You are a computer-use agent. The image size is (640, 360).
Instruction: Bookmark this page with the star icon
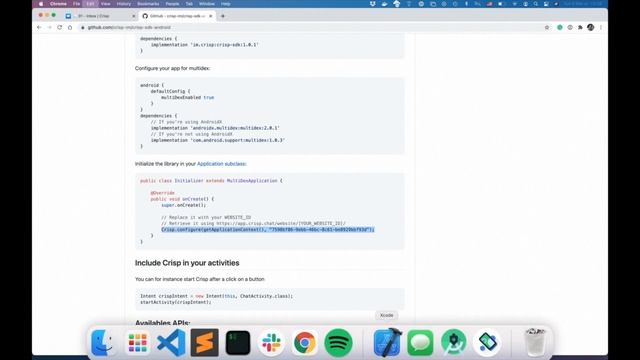click(547, 27)
